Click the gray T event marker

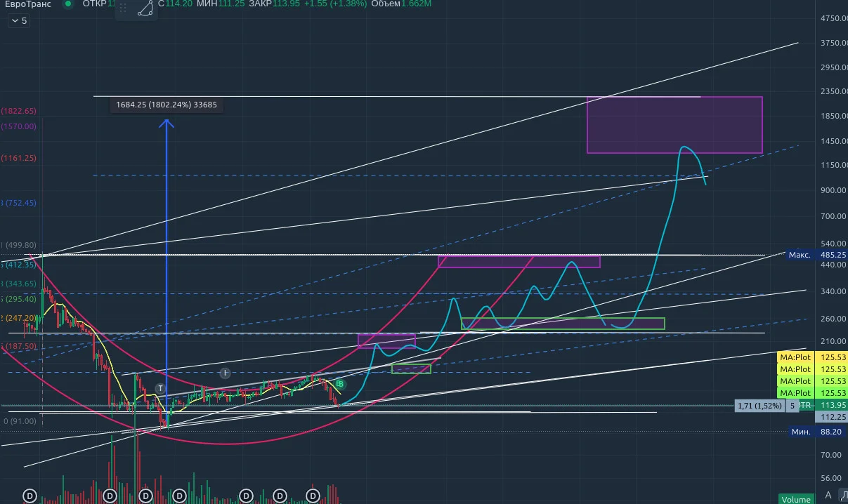tap(160, 388)
